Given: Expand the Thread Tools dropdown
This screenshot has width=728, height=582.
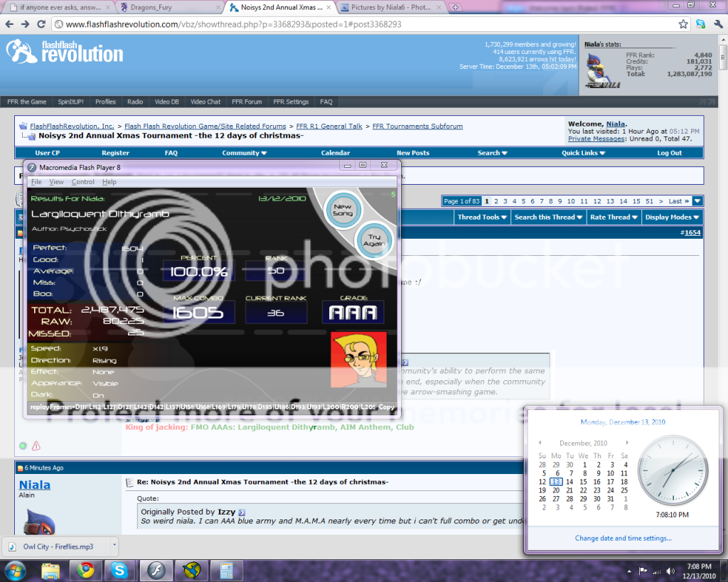Looking at the screenshot, I should click(482, 217).
